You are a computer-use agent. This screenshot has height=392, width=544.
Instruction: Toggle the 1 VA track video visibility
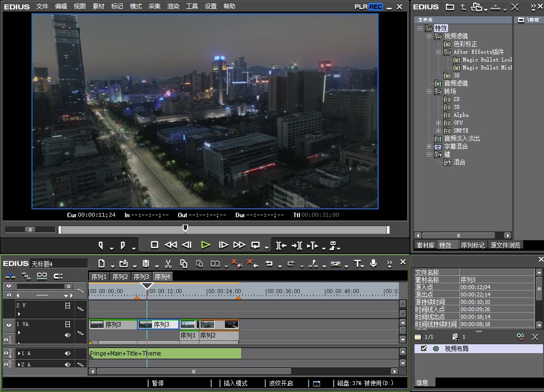tap(67, 324)
